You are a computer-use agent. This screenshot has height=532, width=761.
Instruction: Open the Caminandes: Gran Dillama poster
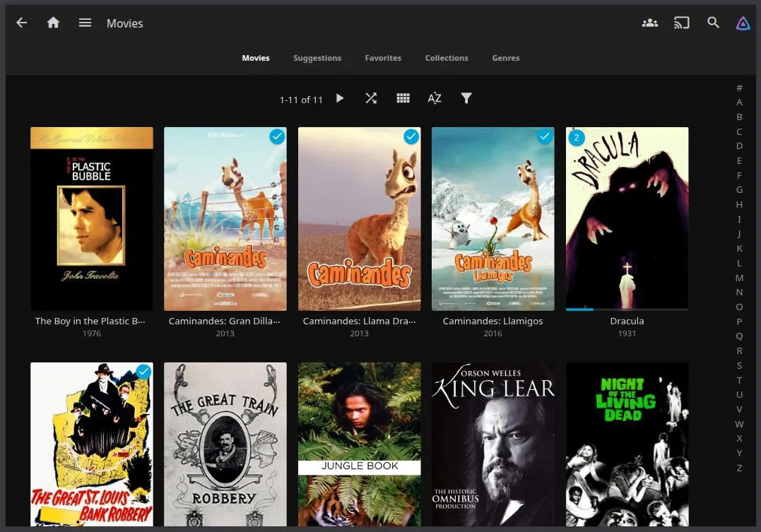pyautogui.click(x=225, y=219)
